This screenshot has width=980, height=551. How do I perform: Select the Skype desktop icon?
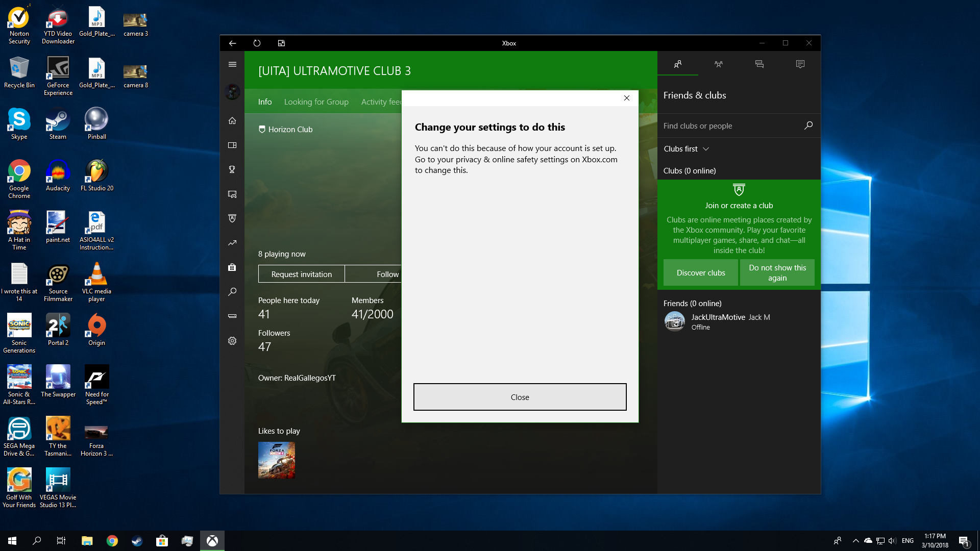click(19, 124)
